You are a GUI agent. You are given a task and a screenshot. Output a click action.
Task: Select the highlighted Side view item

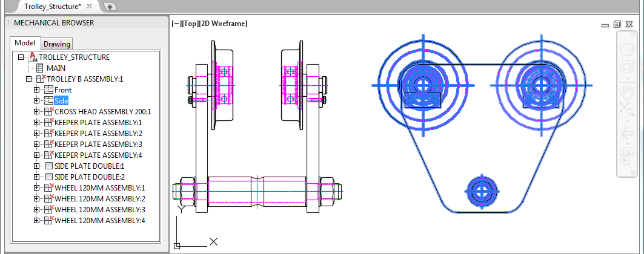(x=61, y=101)
